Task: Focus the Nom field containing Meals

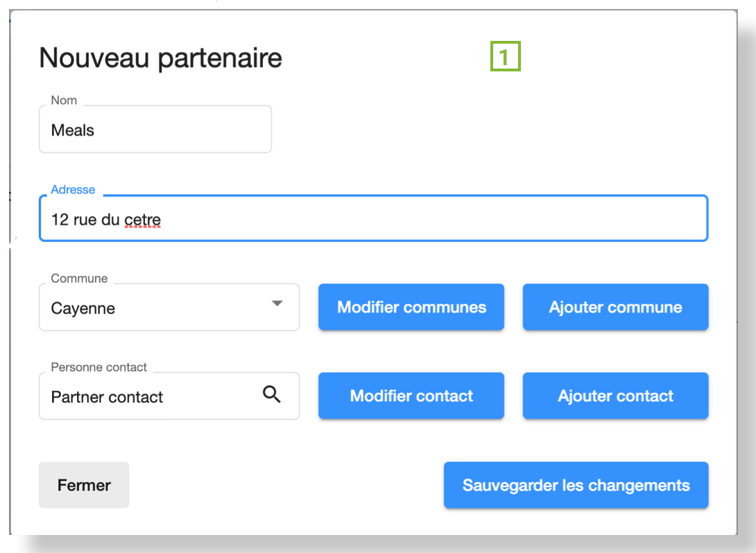Action: pyautogui.click(x=155, y=130)
